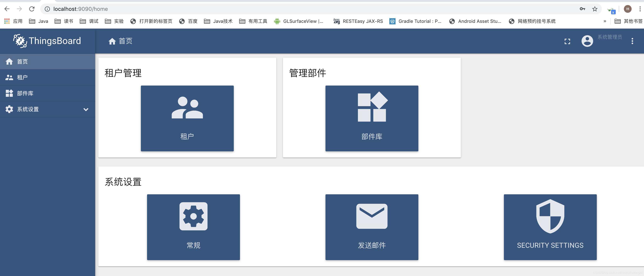The width and height of the screenshot is (644, 276).
Task: Click the 租户管理 heading
Action: [123, 73]
